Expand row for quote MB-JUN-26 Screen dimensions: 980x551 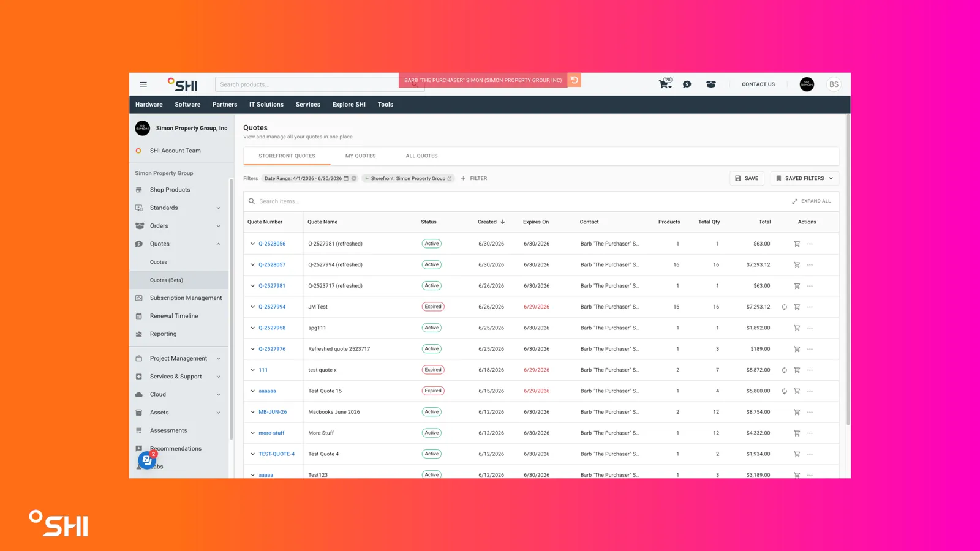tap(252, 412)
